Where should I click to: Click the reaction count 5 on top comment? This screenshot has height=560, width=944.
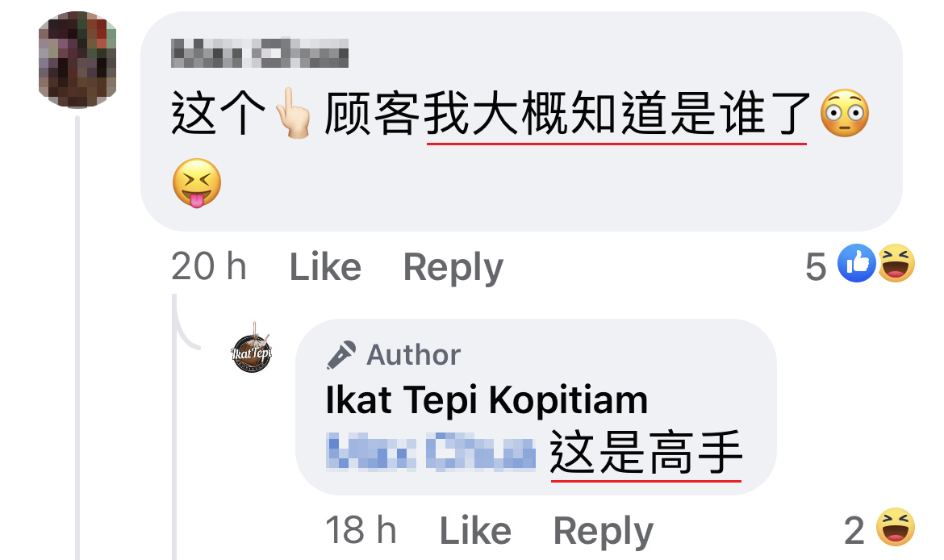(816, 267)
